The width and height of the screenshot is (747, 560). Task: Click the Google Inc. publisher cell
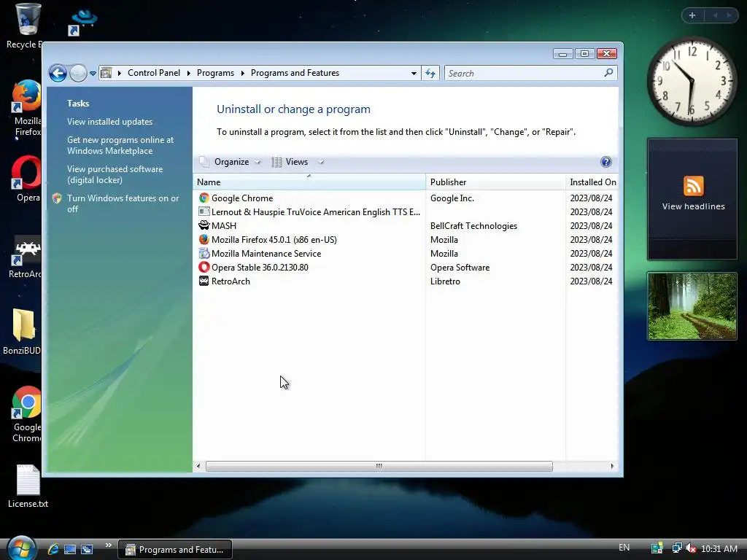click(452, 198)
